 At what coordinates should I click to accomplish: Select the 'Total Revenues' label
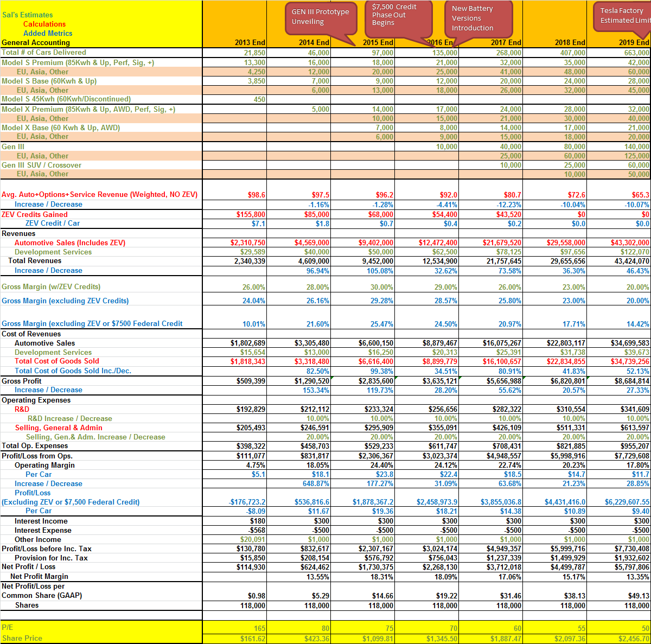coord(35,260)
